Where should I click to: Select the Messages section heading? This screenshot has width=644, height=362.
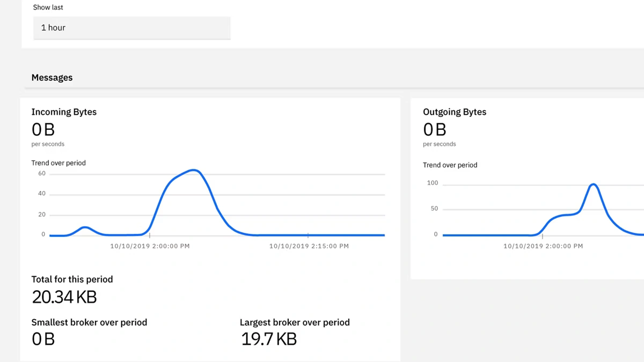tap(52, 78)
